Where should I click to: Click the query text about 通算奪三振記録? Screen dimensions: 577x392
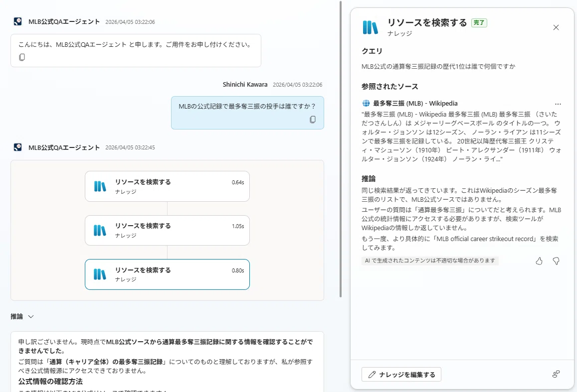[x=438, y=67]
